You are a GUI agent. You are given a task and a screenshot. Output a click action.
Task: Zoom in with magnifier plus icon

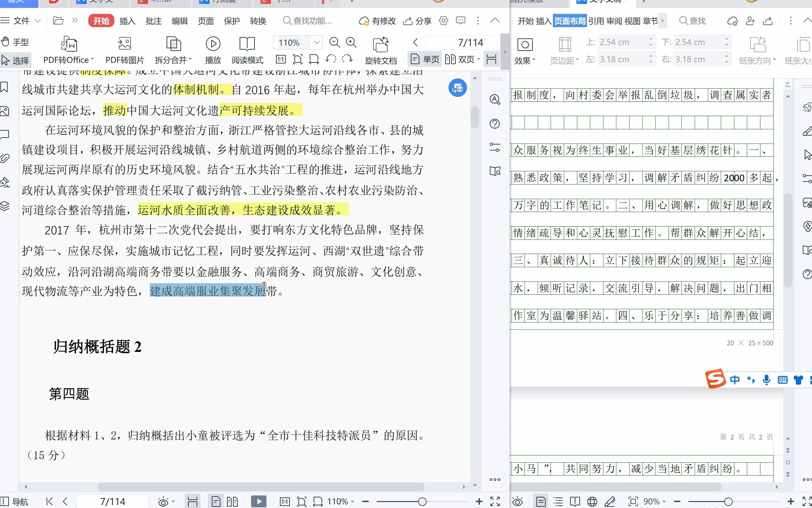[351, 42]
